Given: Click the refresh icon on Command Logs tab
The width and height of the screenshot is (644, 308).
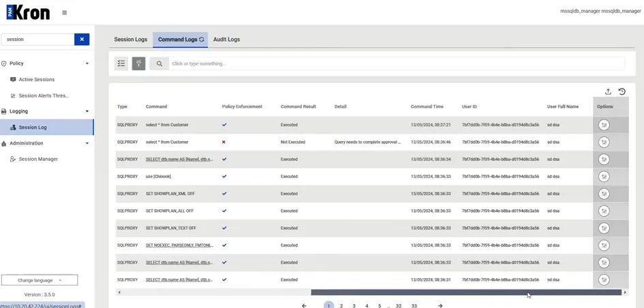Looking at the screenshot, I should pos(201,40).
